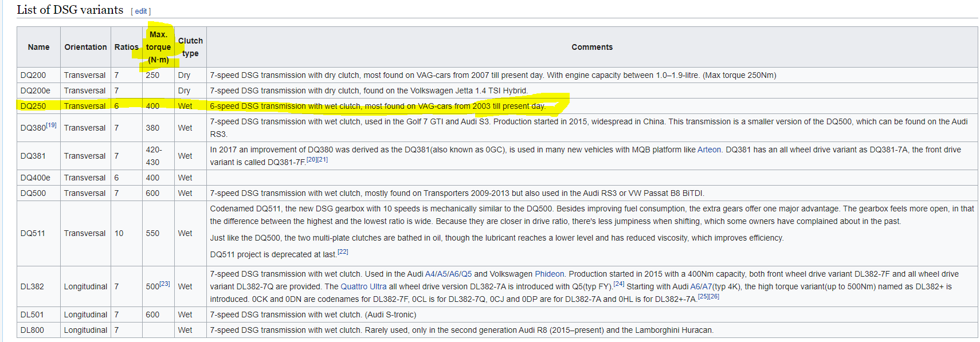The width and height of the screenshot is (980, 342).
Task: Click the Clutch type column header
Action: (x=190, y=47)
